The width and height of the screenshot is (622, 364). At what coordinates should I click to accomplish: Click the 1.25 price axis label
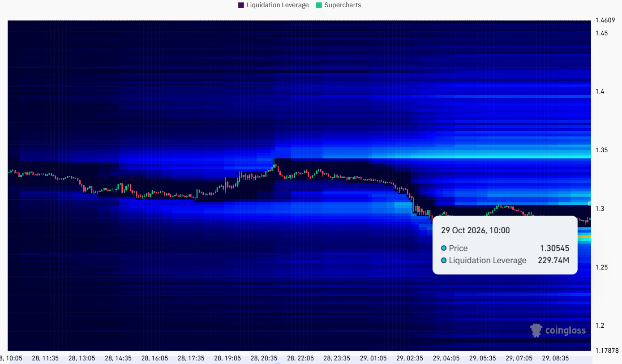pos(601,267)
